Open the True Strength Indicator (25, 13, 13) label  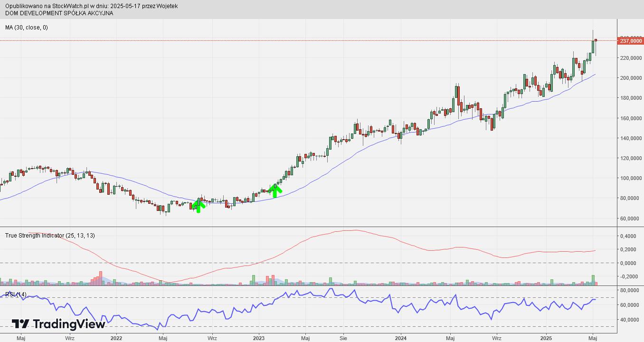(50, 235)
